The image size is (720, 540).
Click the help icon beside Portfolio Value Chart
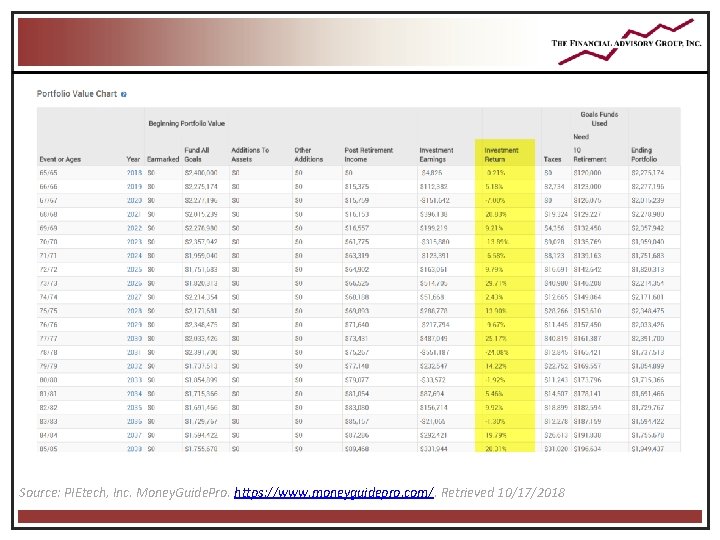tap(124, 94)
